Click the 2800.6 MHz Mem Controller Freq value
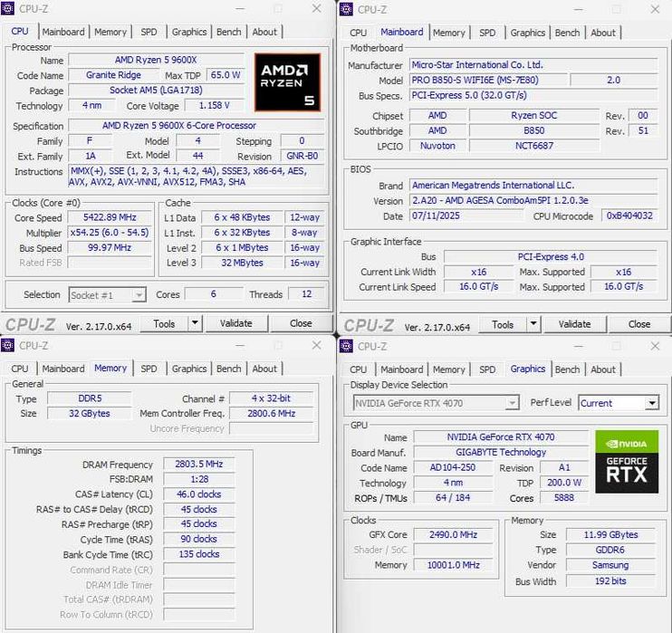 coord(272,414)
